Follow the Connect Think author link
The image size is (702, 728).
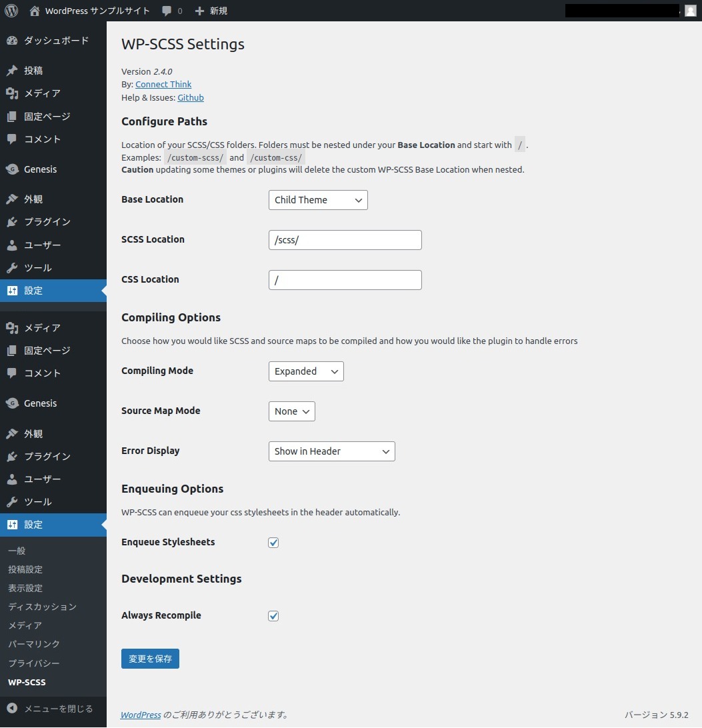point(163,84)
